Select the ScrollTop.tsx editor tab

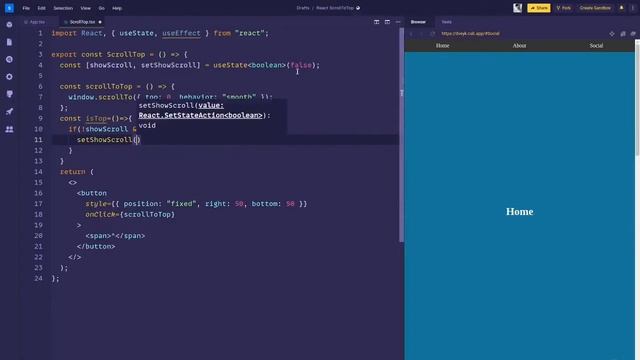pyautogui.click(x=82, y=22)
